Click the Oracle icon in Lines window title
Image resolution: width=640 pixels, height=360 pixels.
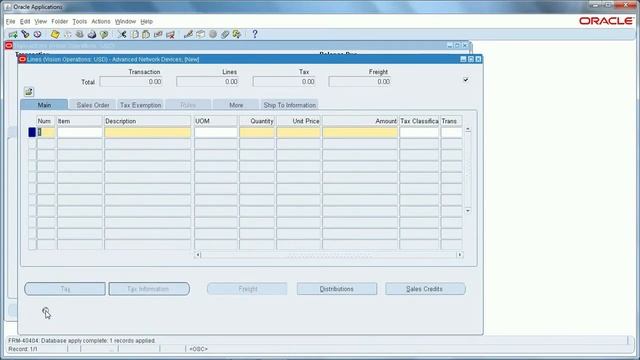[22, 60]
